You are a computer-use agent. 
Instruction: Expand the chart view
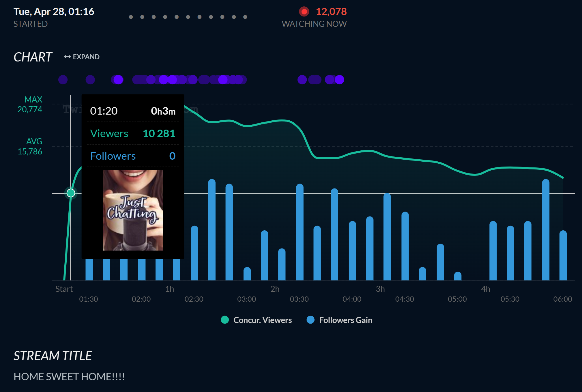pyautogui.click(x=86, y=57)
